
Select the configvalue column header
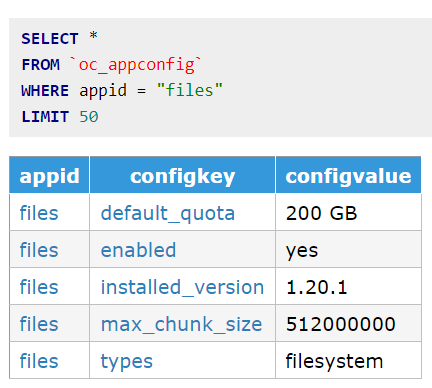[x=348, y=175]
